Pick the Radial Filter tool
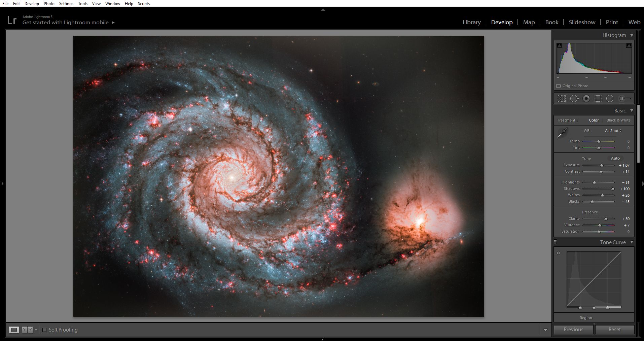Viewport: 644px width, 341px height. pyautogui.click(x=610, y=99)
